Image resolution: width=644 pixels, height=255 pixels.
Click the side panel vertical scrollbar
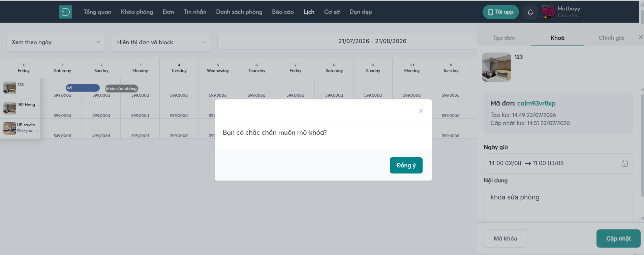(x=642, y=145)
